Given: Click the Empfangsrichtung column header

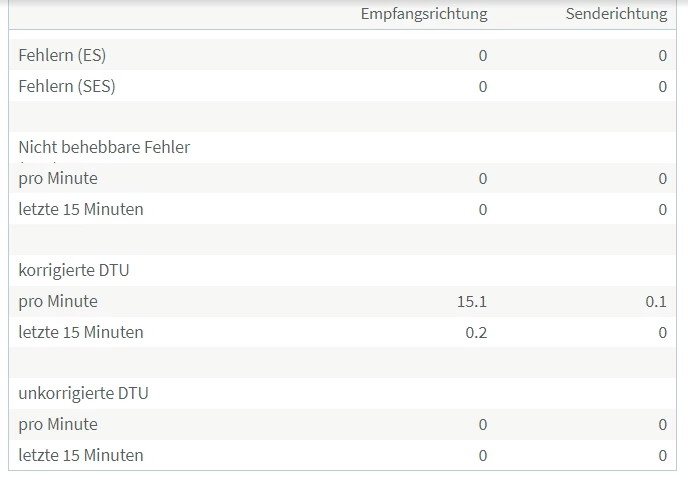Looking at the screenshot, I should [x=424, y=14].
